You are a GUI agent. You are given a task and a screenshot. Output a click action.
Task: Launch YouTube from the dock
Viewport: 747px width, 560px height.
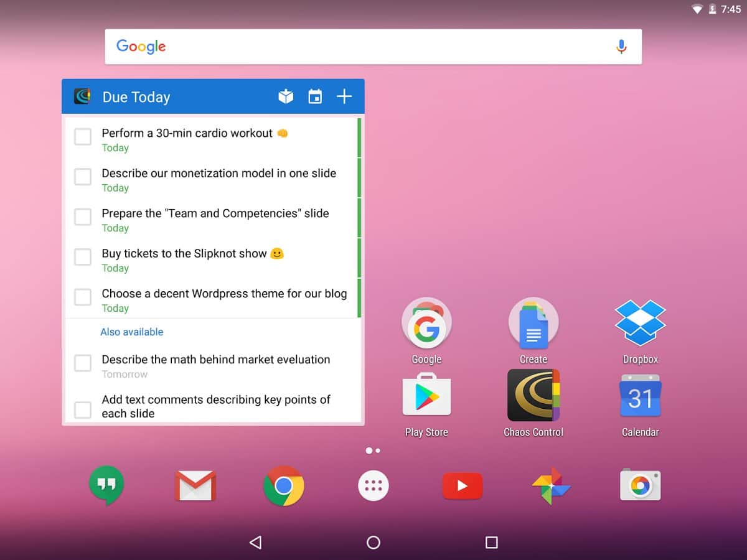click(462, 486)
